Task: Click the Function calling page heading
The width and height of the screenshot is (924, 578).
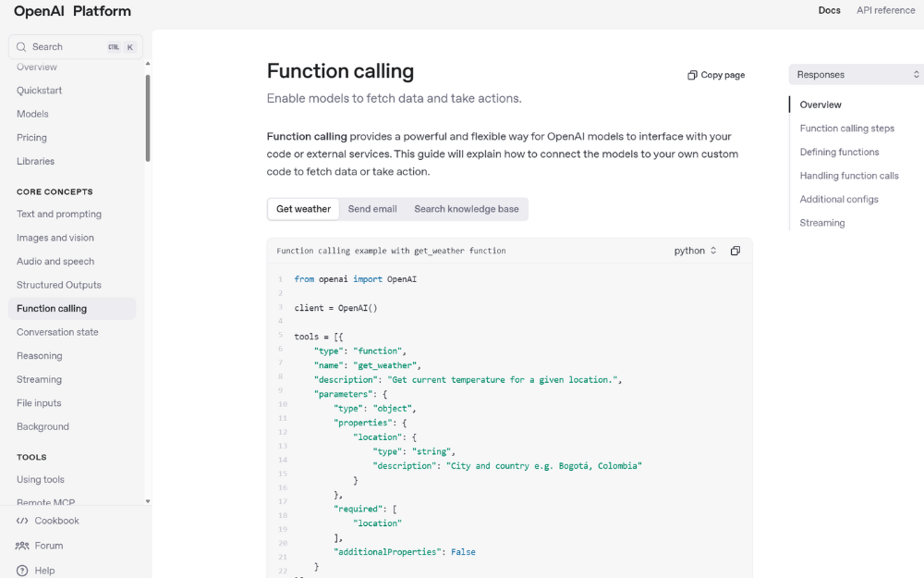Action: (340, 71)
